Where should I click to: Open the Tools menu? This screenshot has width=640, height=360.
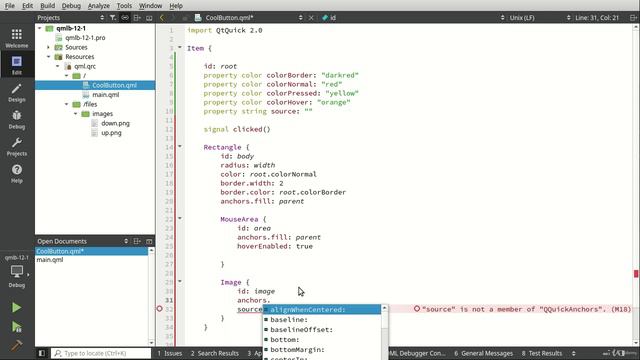(124, 6)
